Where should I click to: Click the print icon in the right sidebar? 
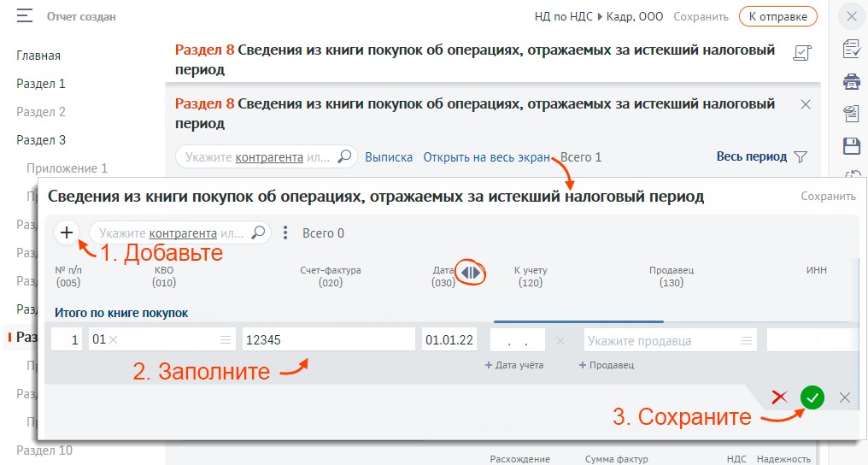tap(852, 82)
